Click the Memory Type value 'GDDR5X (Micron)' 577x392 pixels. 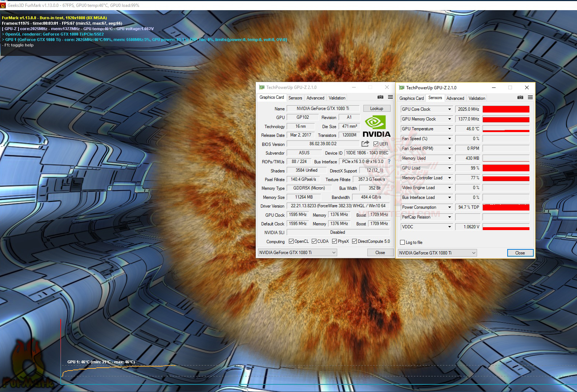point(309,188)
